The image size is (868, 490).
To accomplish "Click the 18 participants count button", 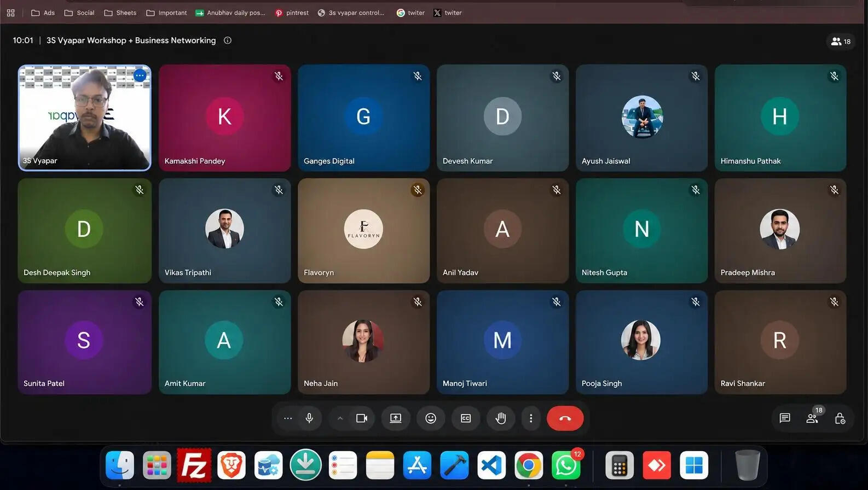I will coord(841,42).
